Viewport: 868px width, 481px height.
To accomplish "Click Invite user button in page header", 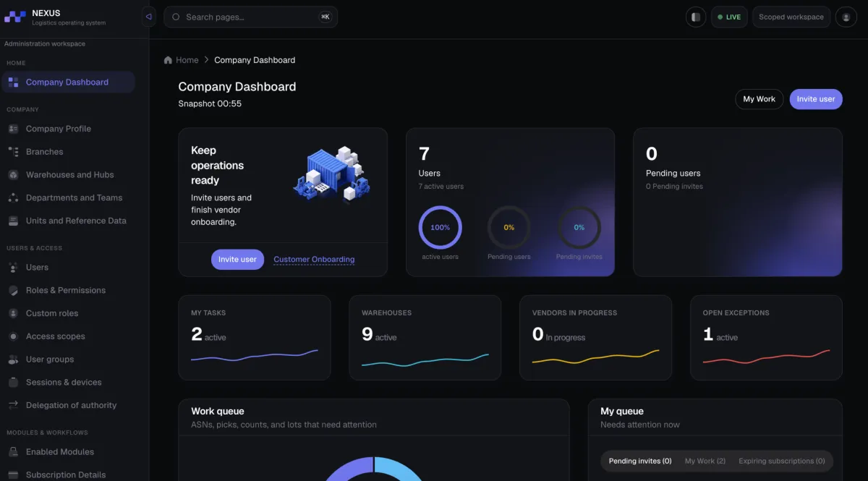I will [816, 99].
